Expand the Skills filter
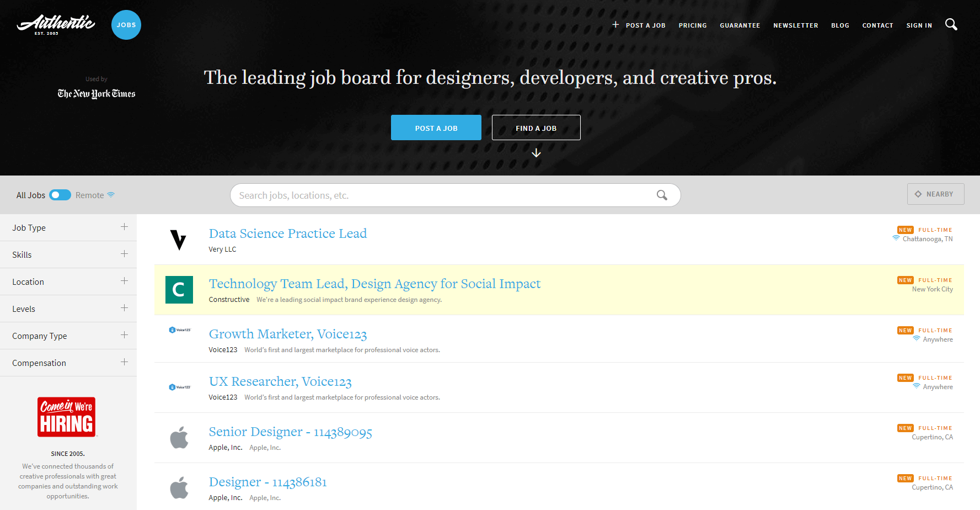 pyautogui.click(x=124, y=254)
